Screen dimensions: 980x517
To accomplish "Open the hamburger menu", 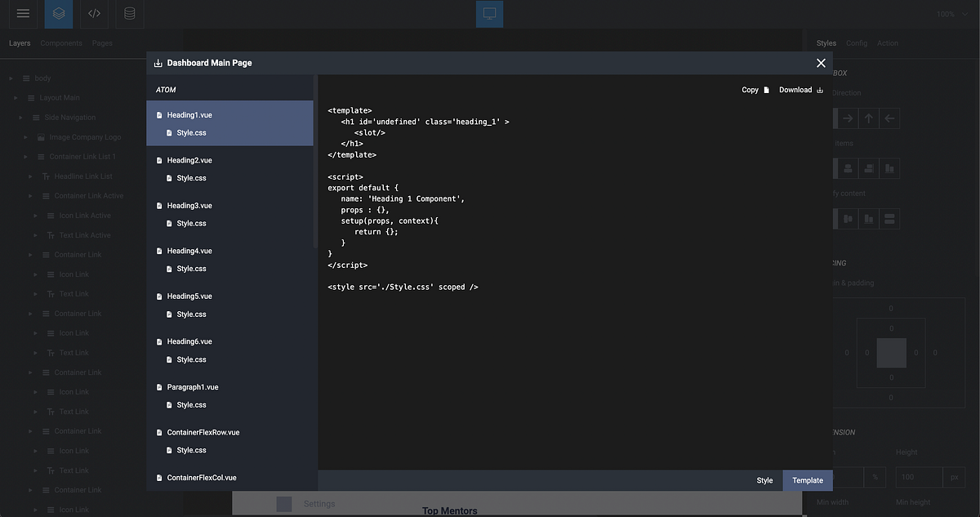I will pos(23,13).
